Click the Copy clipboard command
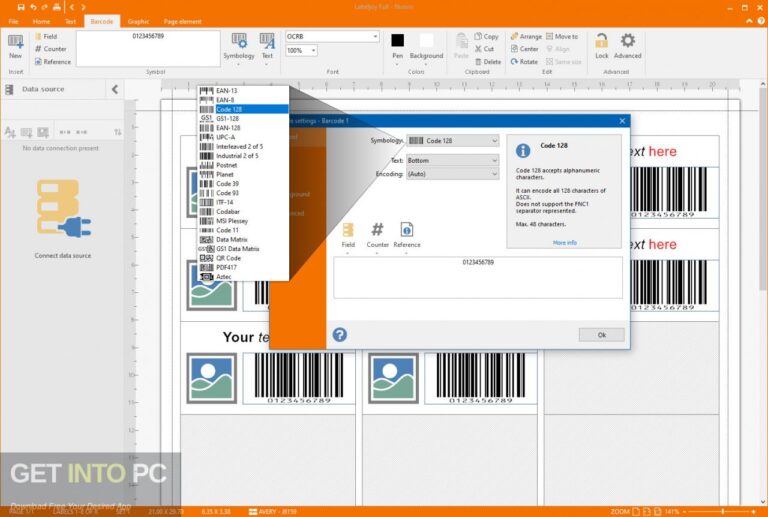This screenshot has height=517, width=768. [x=486, y=36]
